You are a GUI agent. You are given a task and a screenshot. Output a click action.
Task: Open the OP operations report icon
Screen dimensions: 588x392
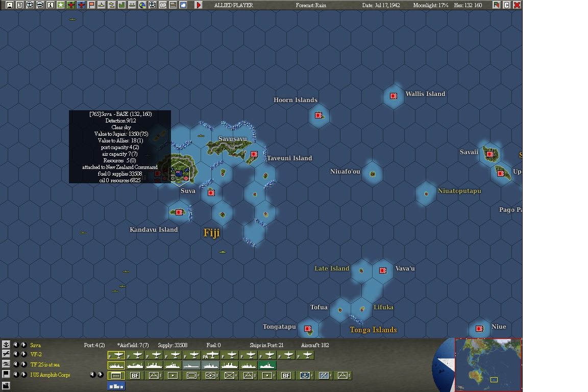coord(163,5)
